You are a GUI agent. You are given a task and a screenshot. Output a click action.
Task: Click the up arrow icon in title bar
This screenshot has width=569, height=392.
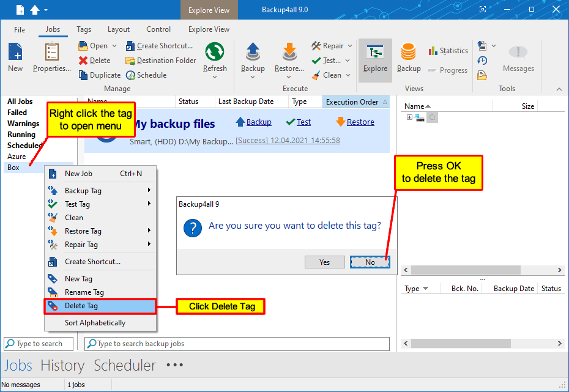point(35,10)
